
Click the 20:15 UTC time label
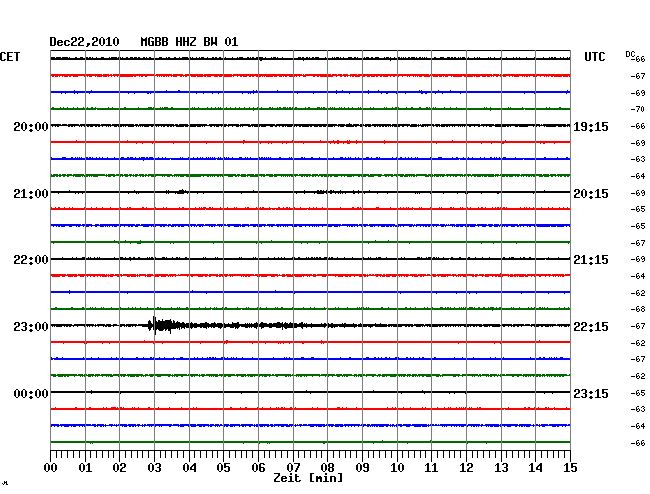(x=591, y=194)
